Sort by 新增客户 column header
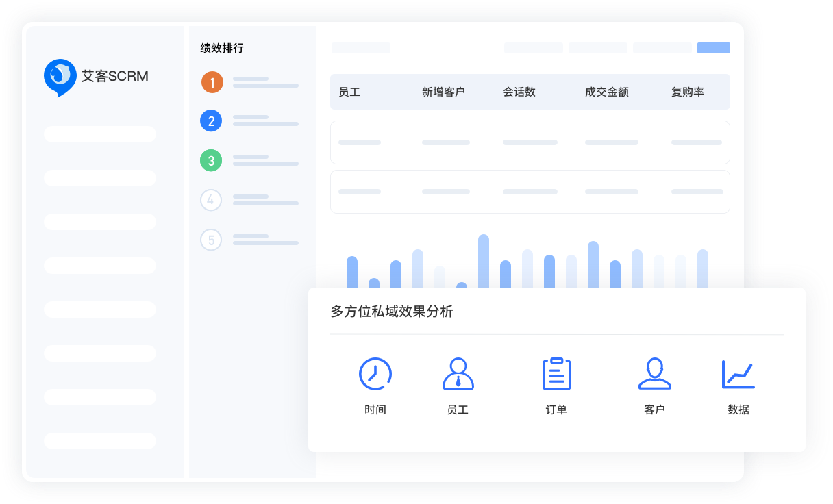The image size is (833, 504). point(443,92)
